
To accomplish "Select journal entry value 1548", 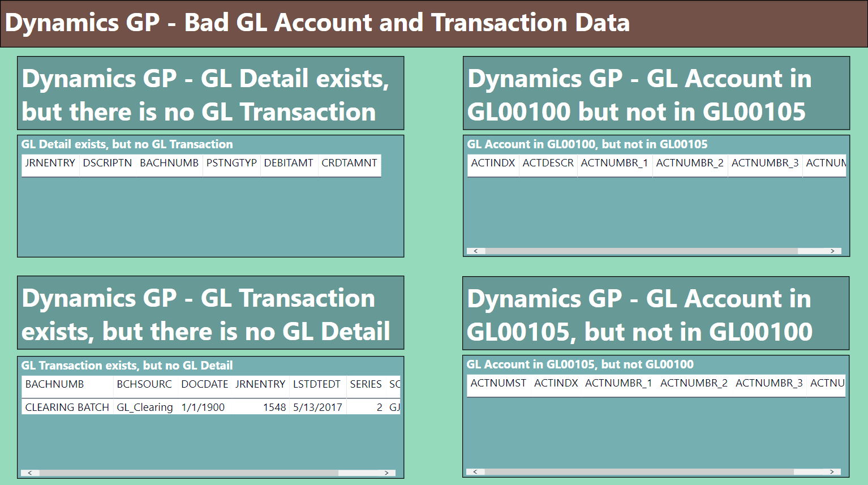I will [274, 407].
